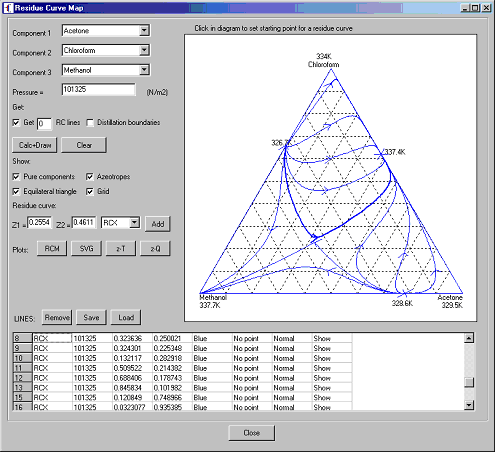Click the Pressure input field
The width and height of the screenshot is (495, 452).
tap(99, 89)
